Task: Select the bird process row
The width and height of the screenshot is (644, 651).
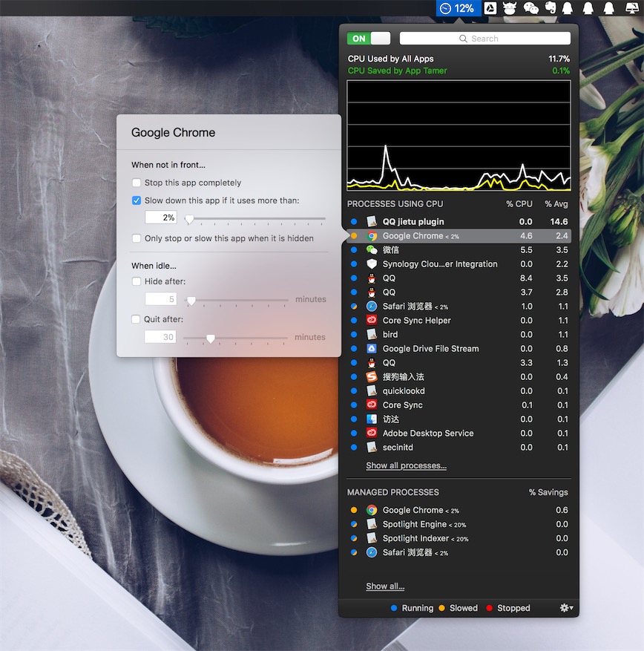Action: [459, 334]
